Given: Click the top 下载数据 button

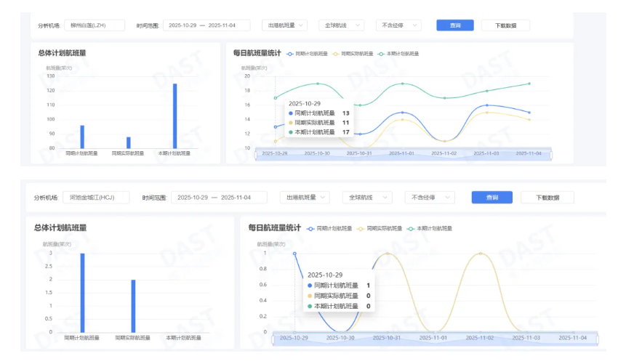Looking at the screenshot, I should point(505,25).
